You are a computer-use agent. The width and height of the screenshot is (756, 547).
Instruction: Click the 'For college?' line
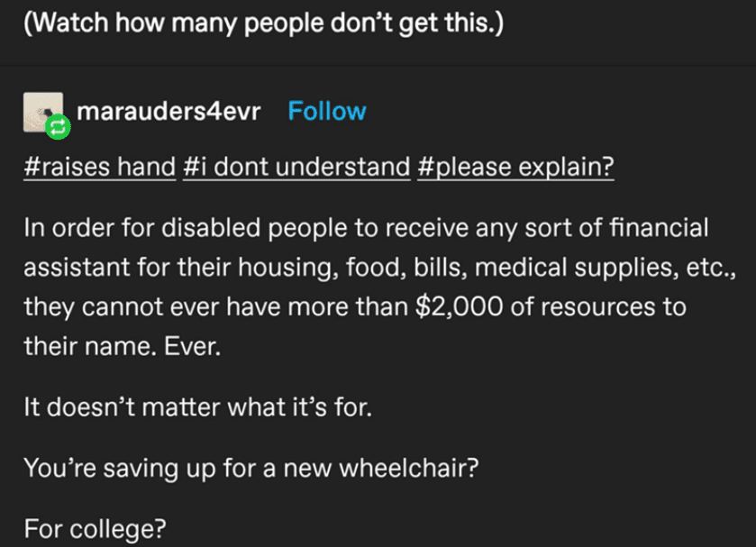coord(95,529)
